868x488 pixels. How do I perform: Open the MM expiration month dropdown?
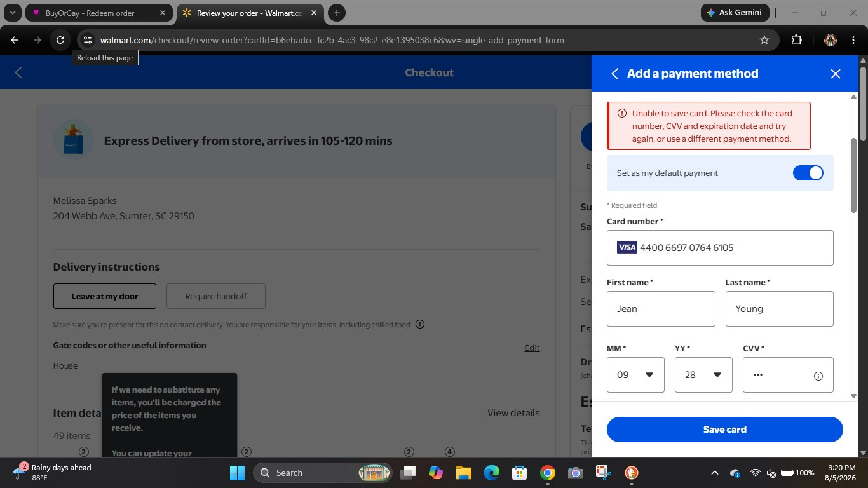pos(635,375)
